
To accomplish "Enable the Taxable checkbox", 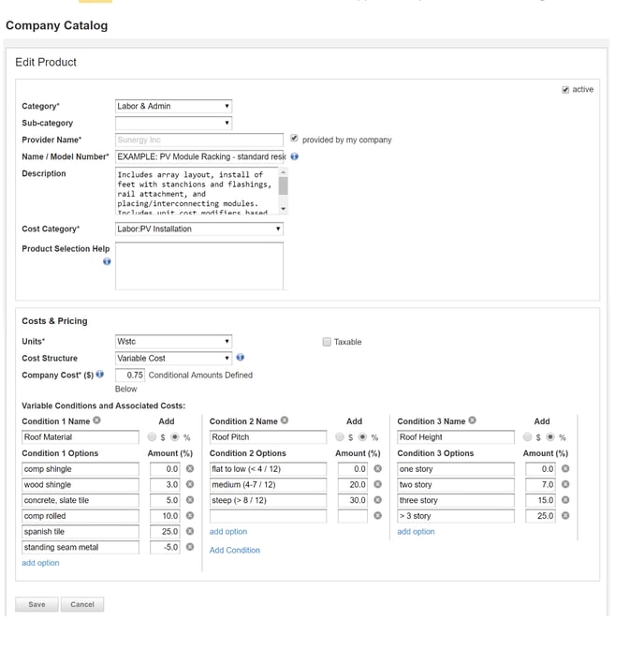I will click(x=327, y=342).
